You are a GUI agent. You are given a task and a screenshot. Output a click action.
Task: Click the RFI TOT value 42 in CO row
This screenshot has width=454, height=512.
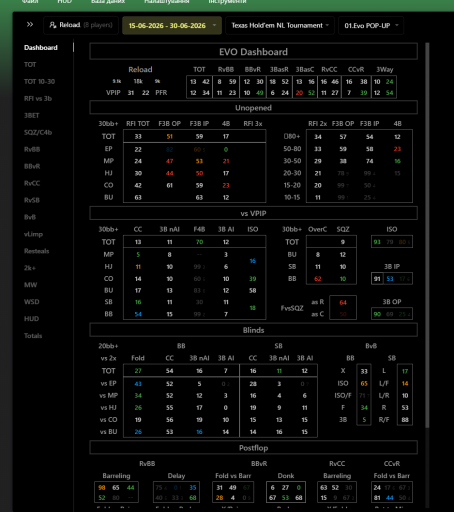click(138, 186)
